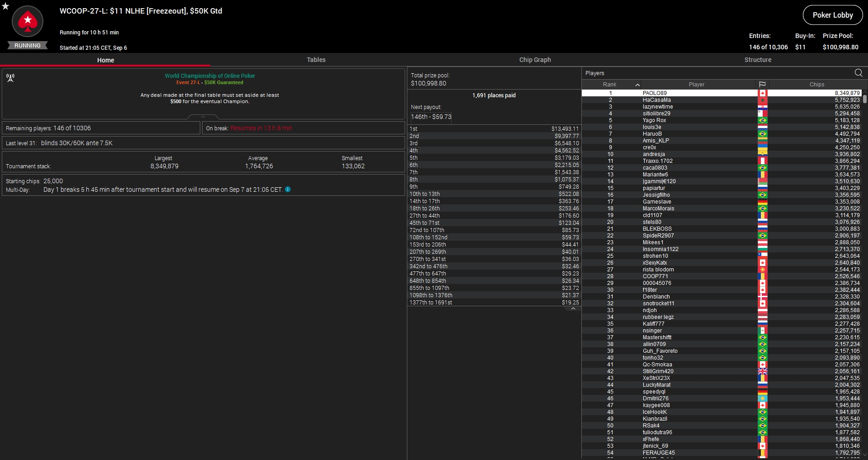Select player PAOLO89 in the list

(722, 93)
